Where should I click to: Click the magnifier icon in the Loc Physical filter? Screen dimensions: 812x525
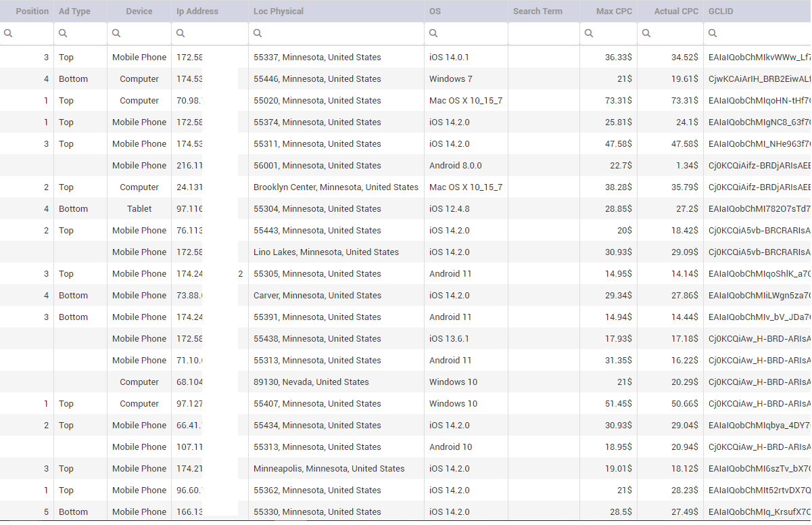point(258,33)
